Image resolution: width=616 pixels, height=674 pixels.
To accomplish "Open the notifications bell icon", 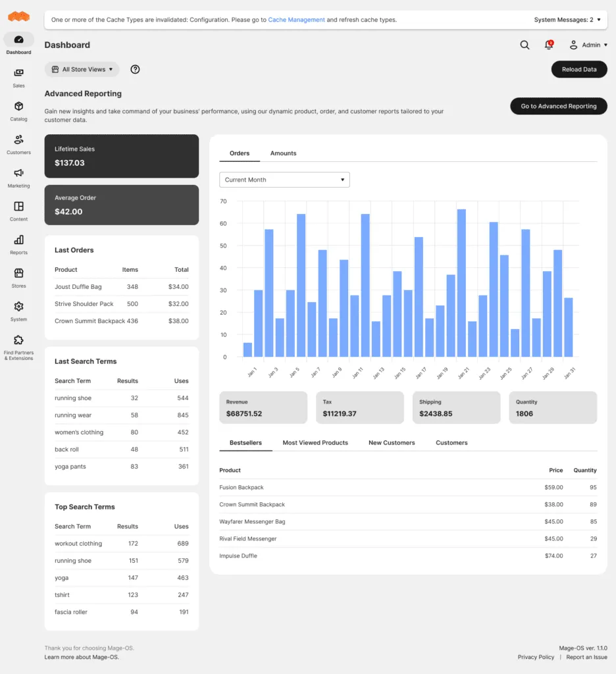I will (549, 45).
